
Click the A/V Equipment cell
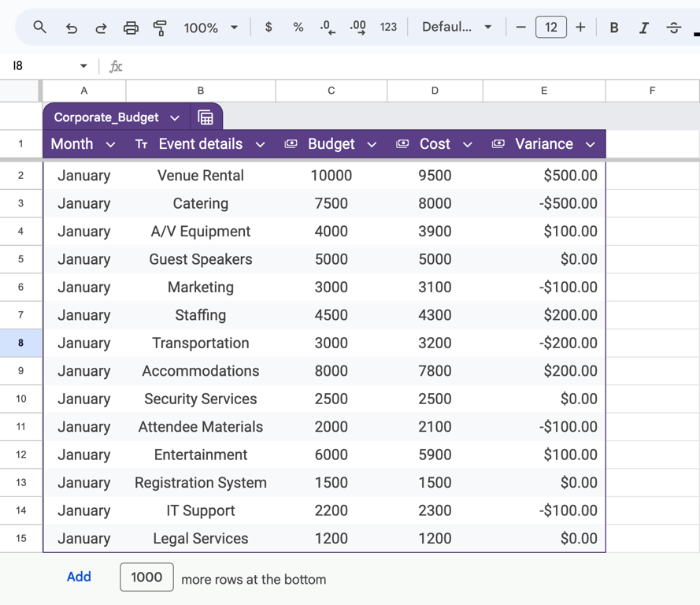201,232
